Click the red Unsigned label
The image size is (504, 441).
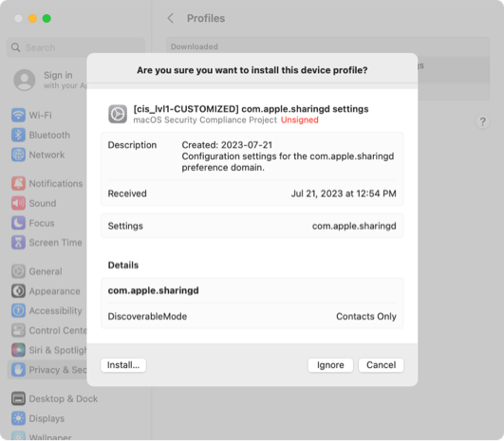click(x=300, y=120)
